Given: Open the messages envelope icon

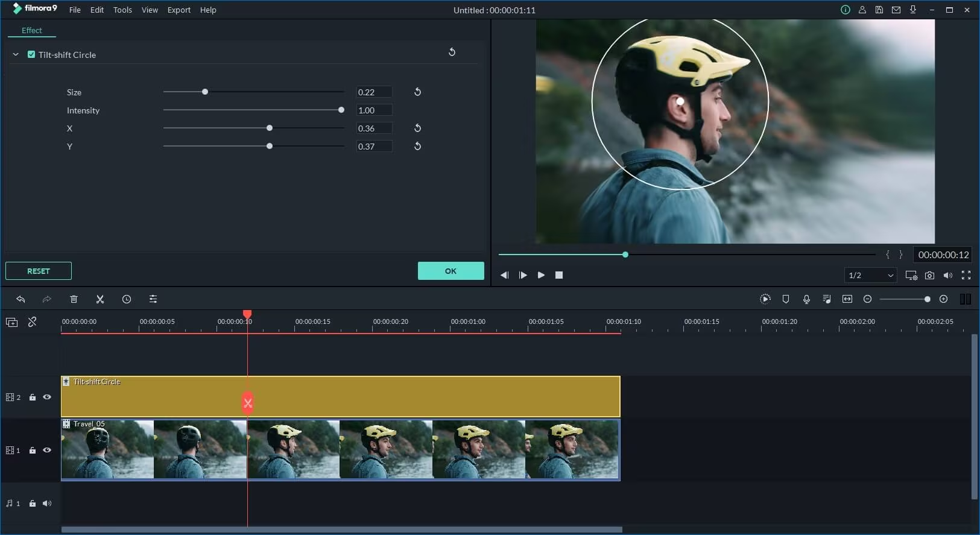Looking at the screenshot, I should (x=896, y=10).
